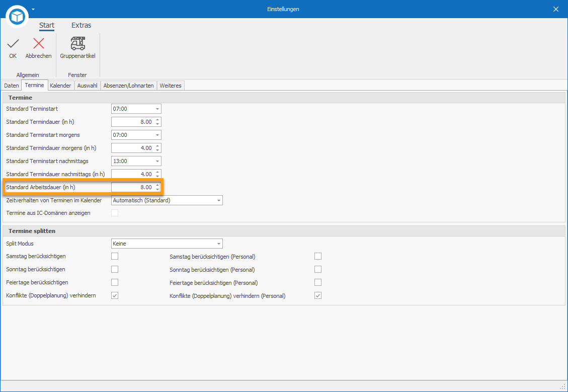Expand Standard Terminstart nachmittags dropdown
568x392 pixels.
[157, 161]
